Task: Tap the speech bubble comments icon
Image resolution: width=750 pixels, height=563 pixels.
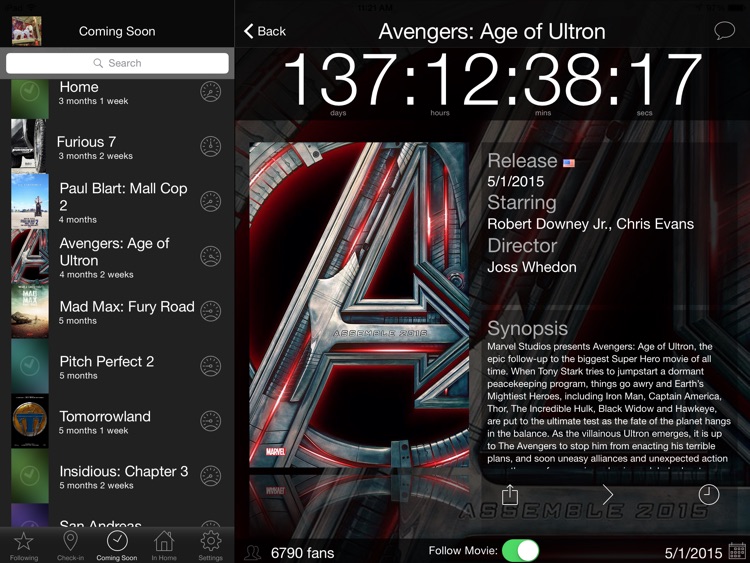Action: (724, 31)
